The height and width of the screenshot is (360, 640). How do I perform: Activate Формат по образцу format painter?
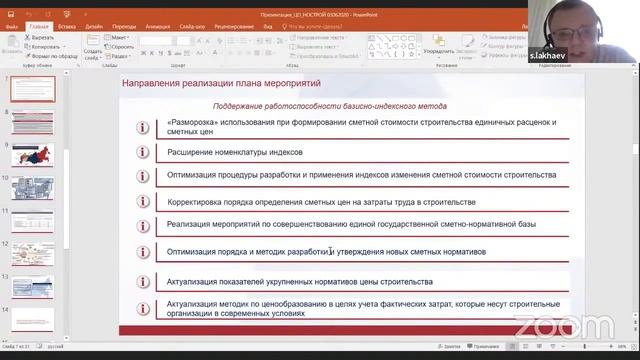[x=51, y=56]
